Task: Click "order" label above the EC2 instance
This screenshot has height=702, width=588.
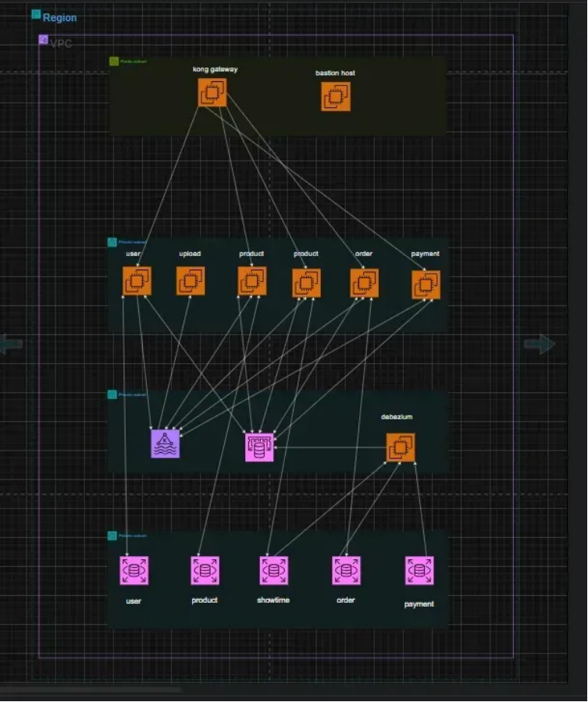Action: (364, 254)
